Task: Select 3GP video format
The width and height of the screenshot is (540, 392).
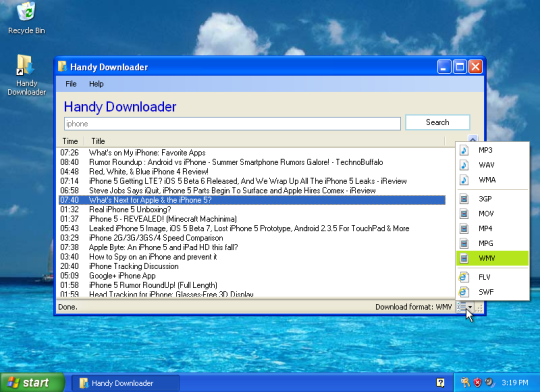Action: [x=492, y=199]
